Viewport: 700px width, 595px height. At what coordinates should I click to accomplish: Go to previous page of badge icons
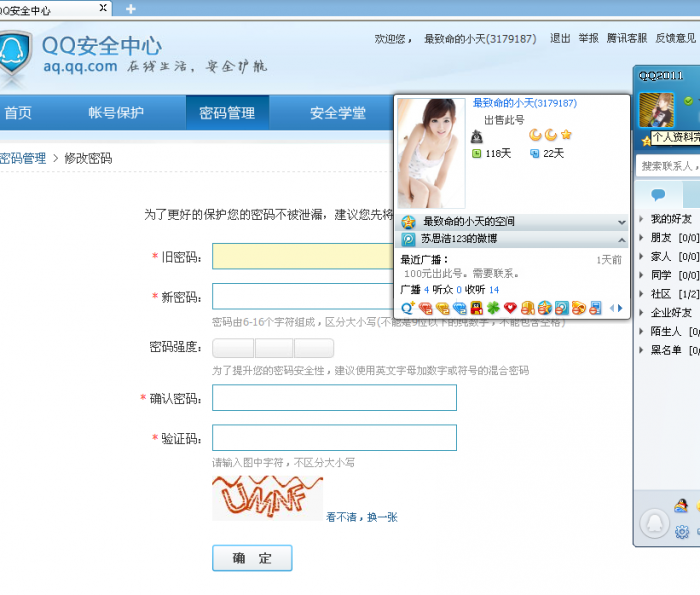tap(612, 308)
